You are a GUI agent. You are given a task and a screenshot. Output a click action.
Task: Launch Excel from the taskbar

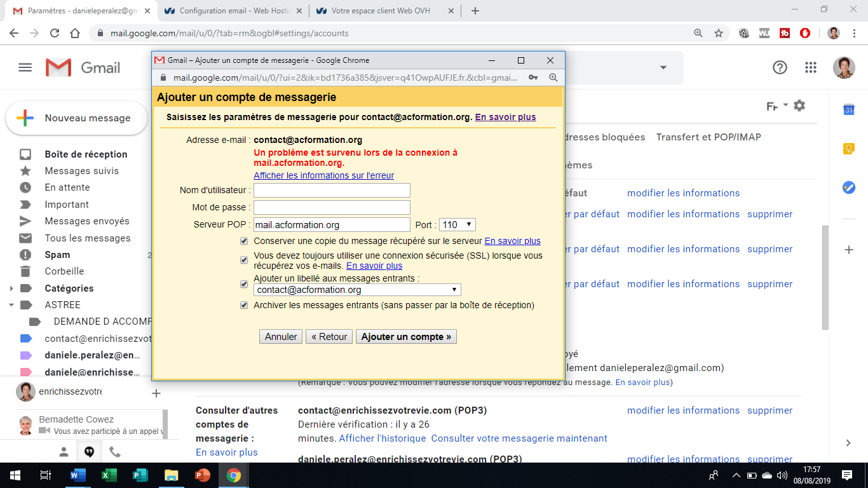coord(109,475)
